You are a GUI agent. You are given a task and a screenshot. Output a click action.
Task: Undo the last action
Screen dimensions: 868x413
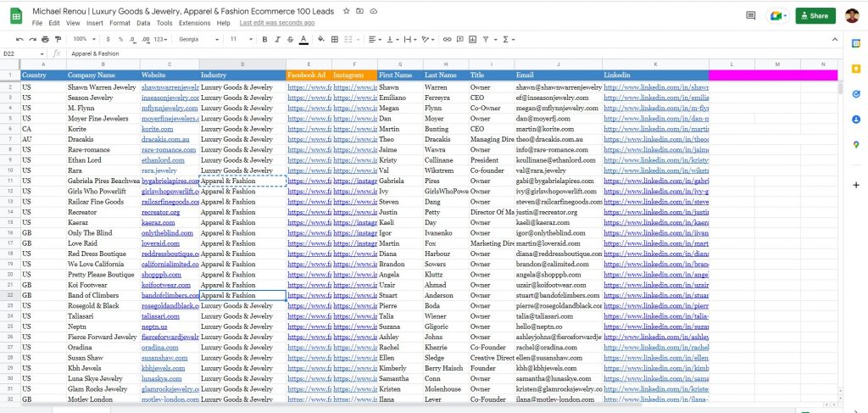pyautogui.click(x=20, y=39)
